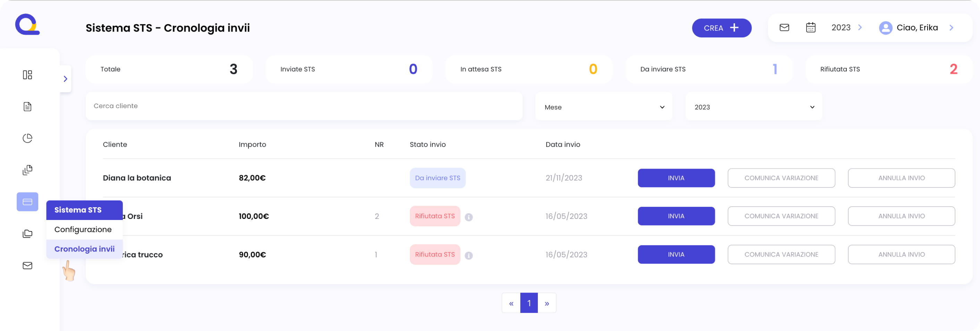This screenshot has width=980, height=331.
Task: Click the date 21/11/2023
Action: click(x=564, y=178)
